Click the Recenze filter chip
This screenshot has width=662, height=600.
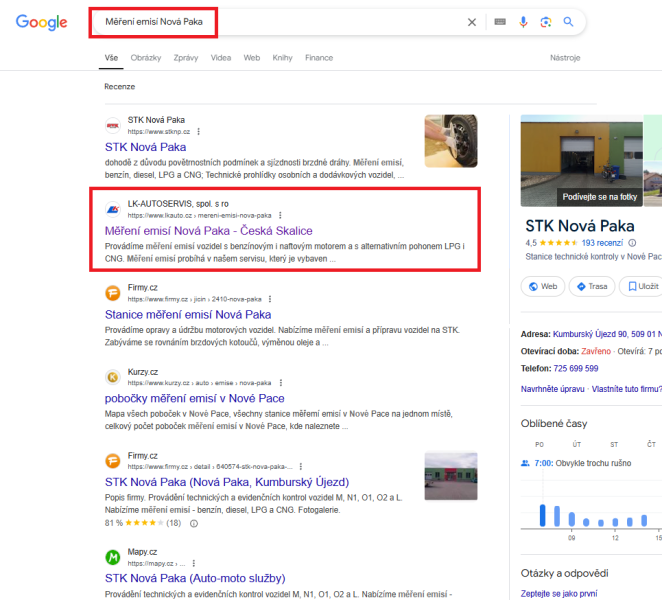click(119, 87)
